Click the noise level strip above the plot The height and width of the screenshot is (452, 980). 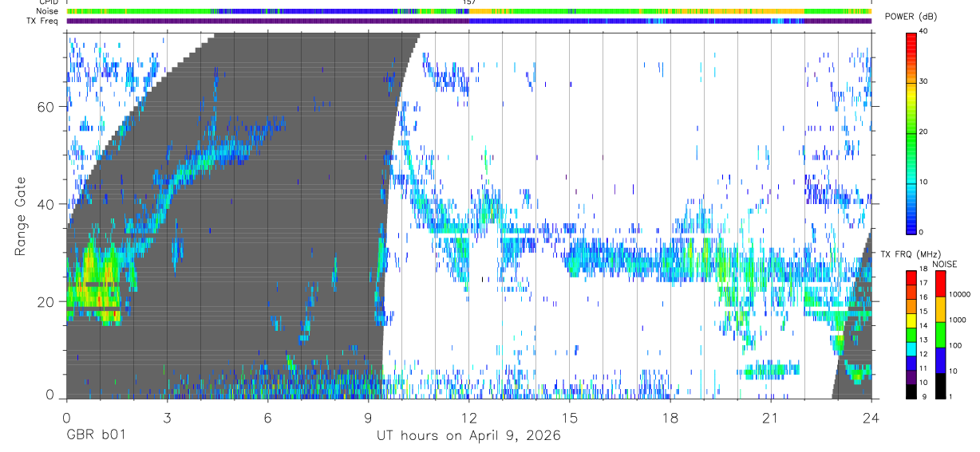(468, 12)
